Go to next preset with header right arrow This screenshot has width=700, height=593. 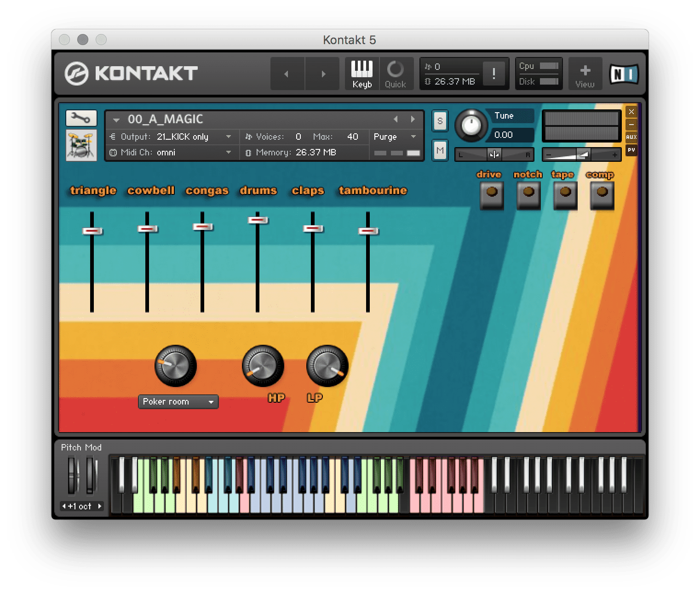323,74
